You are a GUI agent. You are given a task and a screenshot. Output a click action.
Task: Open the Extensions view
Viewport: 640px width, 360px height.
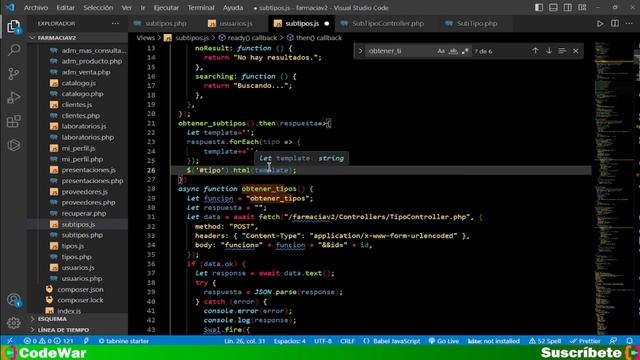13,121
